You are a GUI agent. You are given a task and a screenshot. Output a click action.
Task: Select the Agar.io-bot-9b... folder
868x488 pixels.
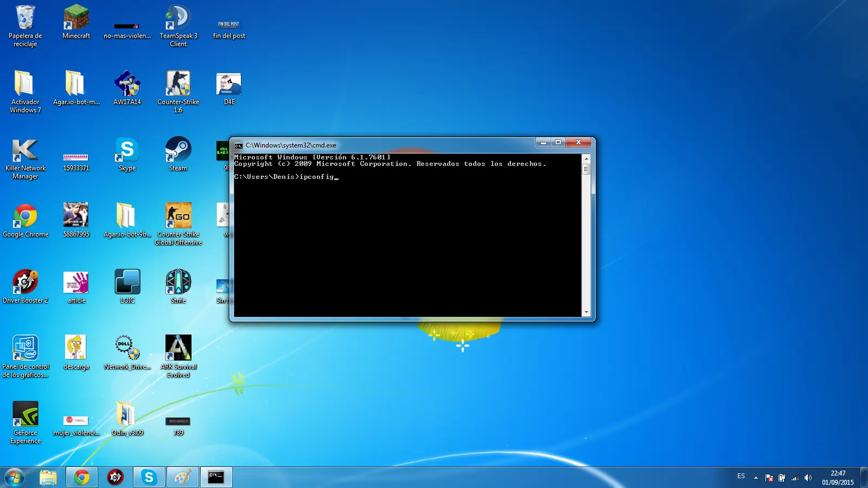127,221
